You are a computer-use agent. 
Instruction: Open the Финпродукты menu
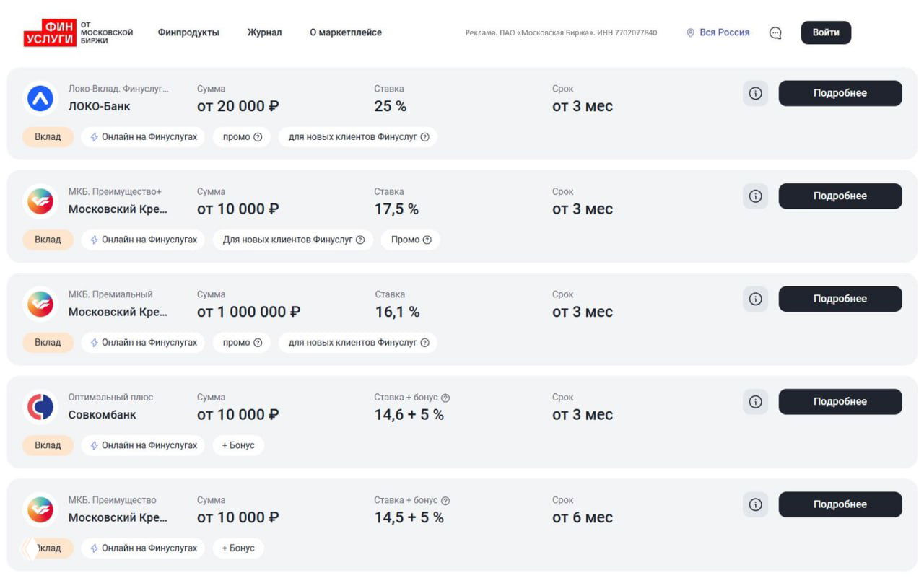188,32
